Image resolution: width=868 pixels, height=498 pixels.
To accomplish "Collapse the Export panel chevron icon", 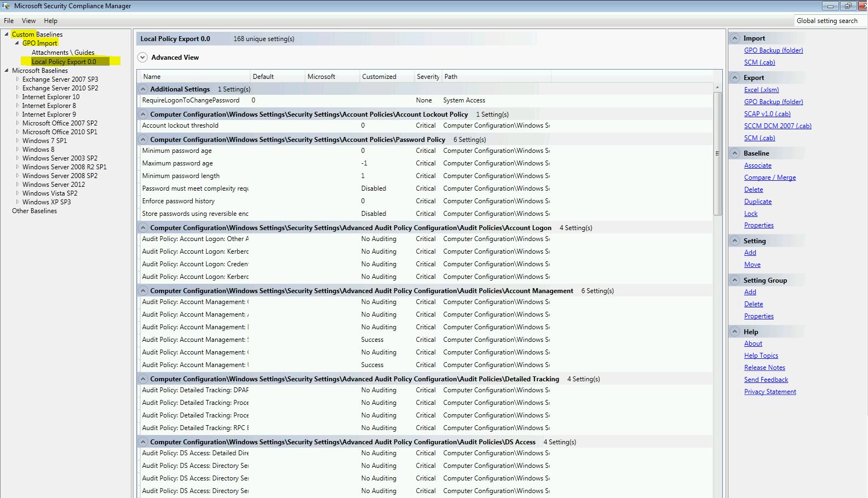I will [x=734, y=78].
